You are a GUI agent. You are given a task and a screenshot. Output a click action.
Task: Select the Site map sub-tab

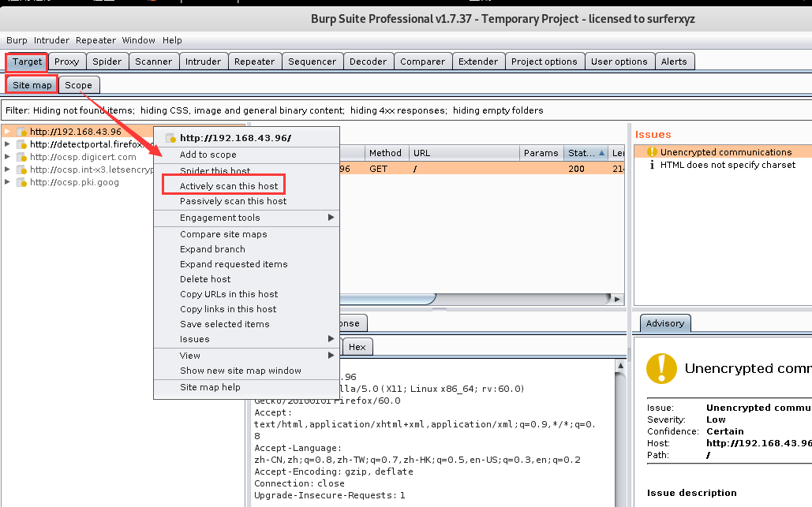[x=32, y=85]
